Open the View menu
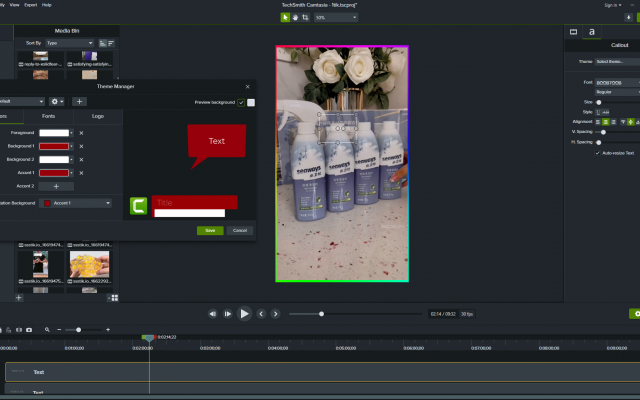The image size is (640, 400). [x=14, y=5]
